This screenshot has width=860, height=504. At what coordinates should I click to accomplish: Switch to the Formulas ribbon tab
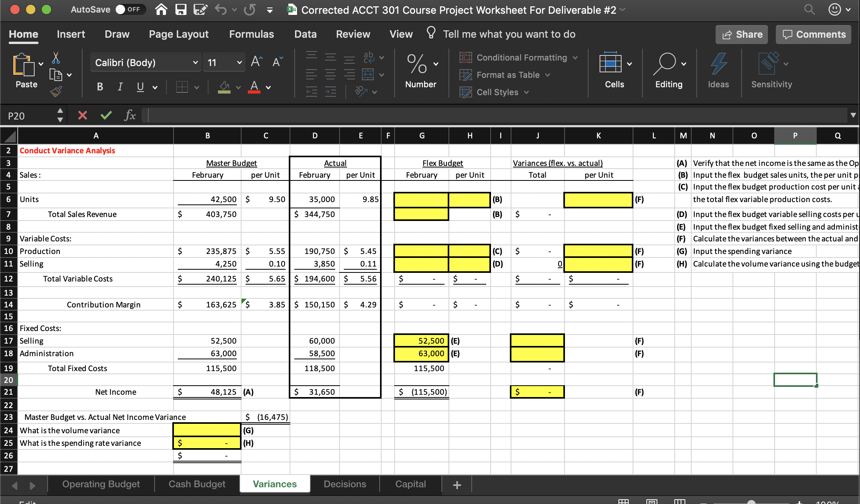pos(252,34)
